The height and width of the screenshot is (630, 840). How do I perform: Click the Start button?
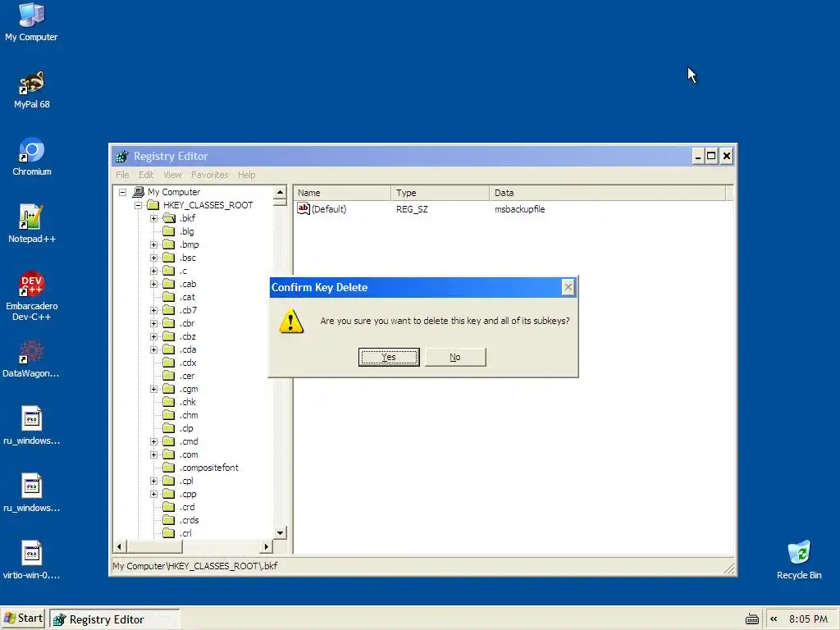pos(23,619)
